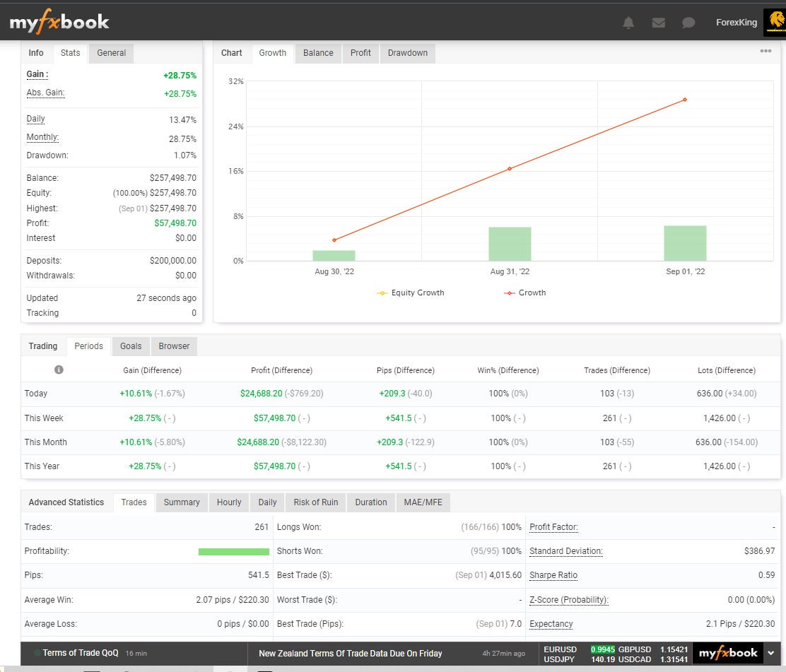Screen dimensions: 786x672
Task: Open the notifications bell icon
Action: pos(628,22)
